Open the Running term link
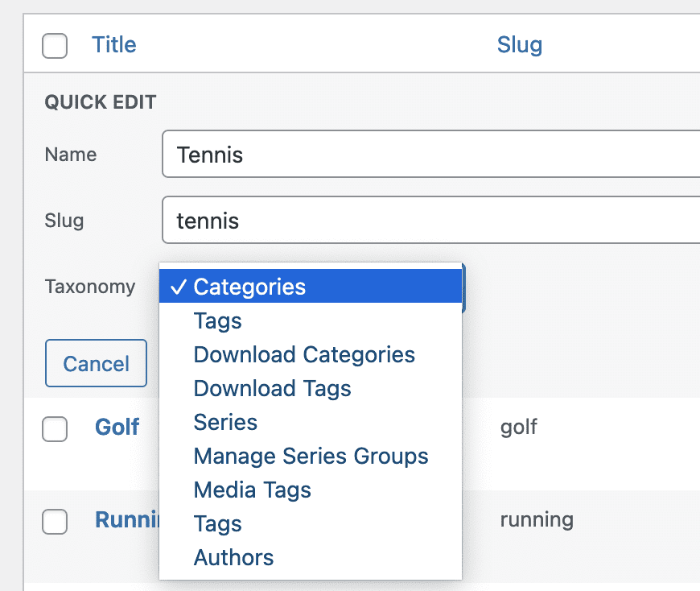This screenshot has width=700, height=591. (x=127, y=519)
